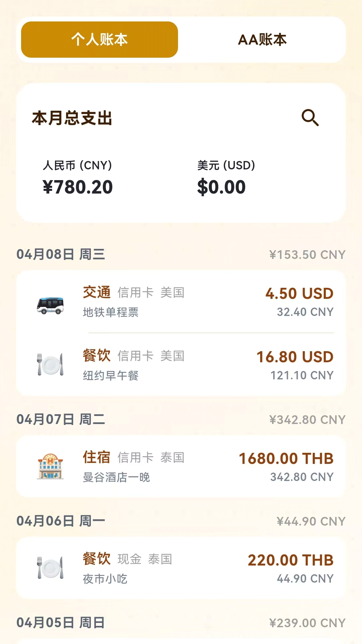
Task: Tap the 04月05日 周日 date header
Action: click(x=61, y=623)
